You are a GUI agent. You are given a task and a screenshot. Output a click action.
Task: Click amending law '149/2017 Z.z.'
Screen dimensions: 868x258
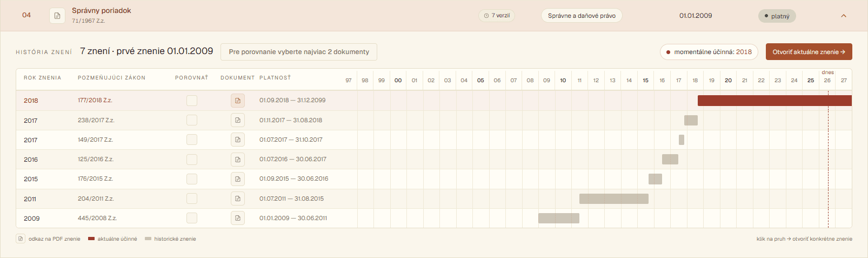(95, 140)
